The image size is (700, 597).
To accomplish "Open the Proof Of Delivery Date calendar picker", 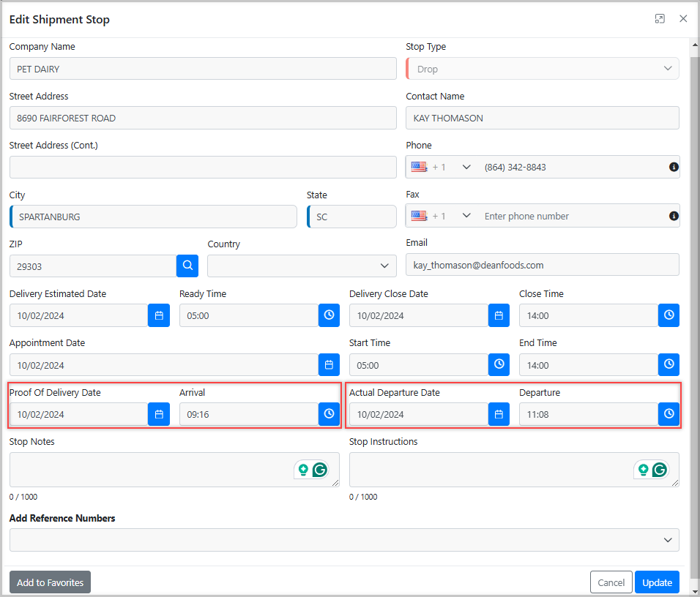I will 159,414.
